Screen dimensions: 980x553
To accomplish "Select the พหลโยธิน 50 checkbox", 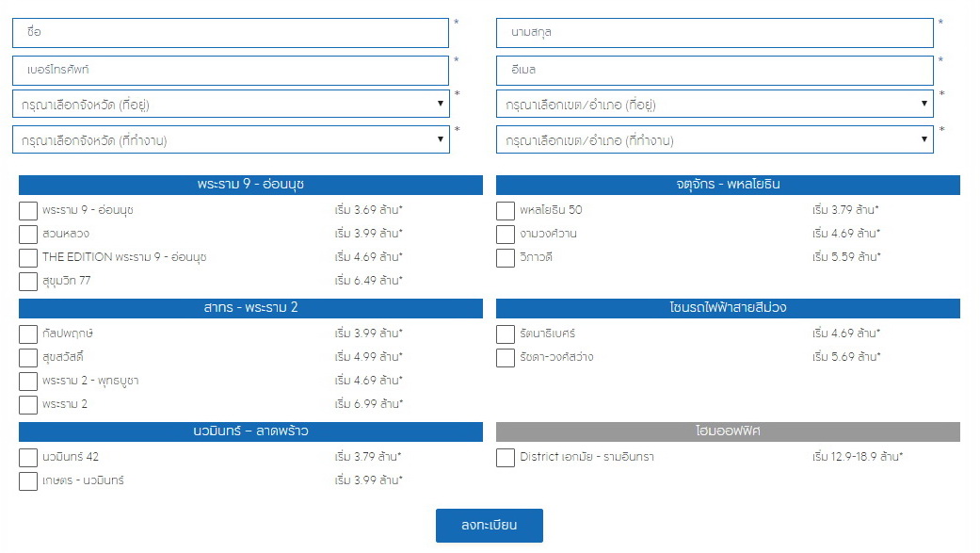I will point(506,211).
